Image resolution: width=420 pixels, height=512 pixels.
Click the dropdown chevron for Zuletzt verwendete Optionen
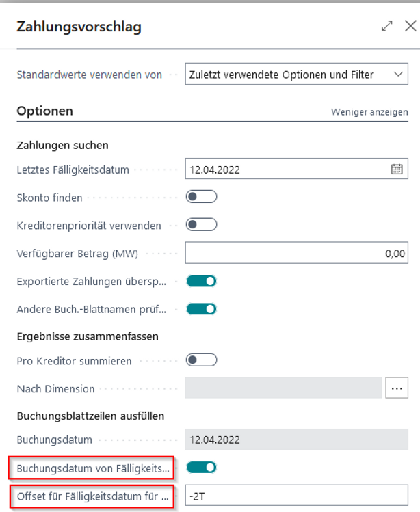(x=398, y=75)
